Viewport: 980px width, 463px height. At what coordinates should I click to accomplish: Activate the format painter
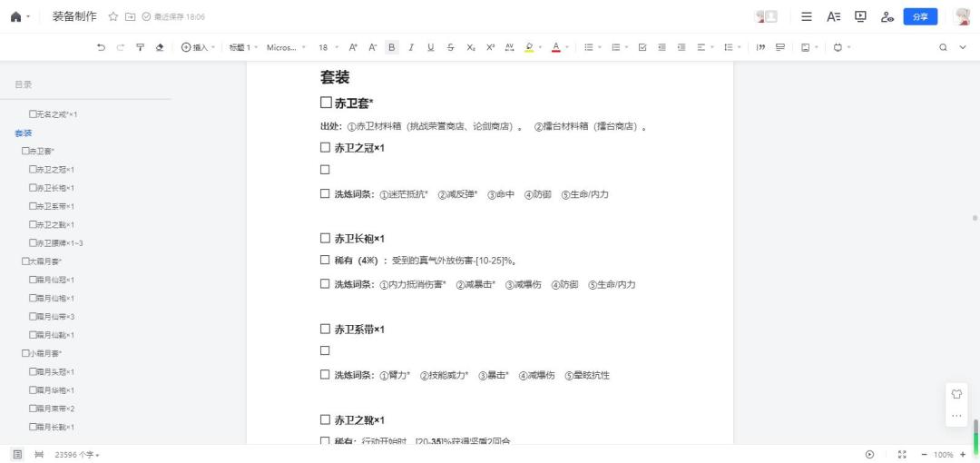click(140, 47)
